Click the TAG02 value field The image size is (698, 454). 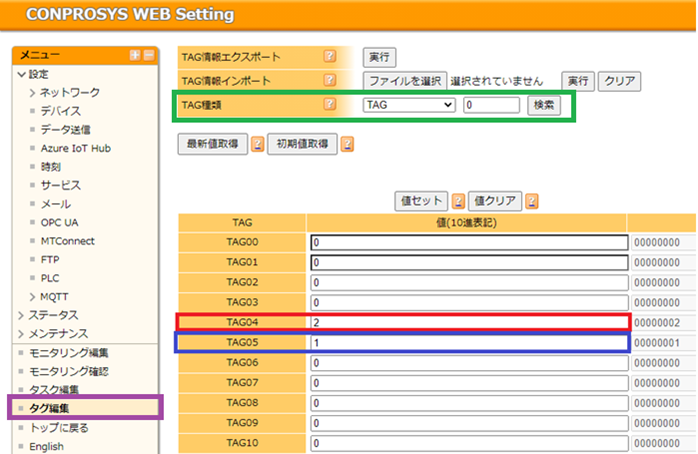(x=469, y=283)
